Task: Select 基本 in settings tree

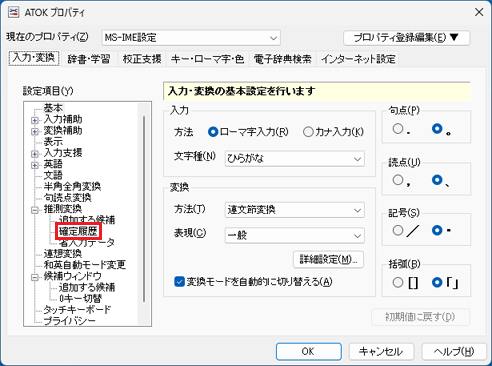Action: (53, 108)
